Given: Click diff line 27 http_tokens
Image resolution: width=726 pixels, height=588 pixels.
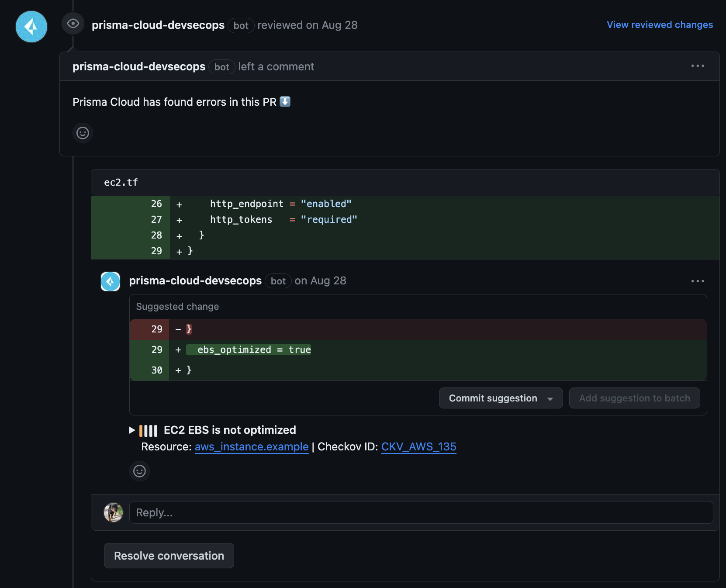Looking at the screenshot, I should coord(405,220).
